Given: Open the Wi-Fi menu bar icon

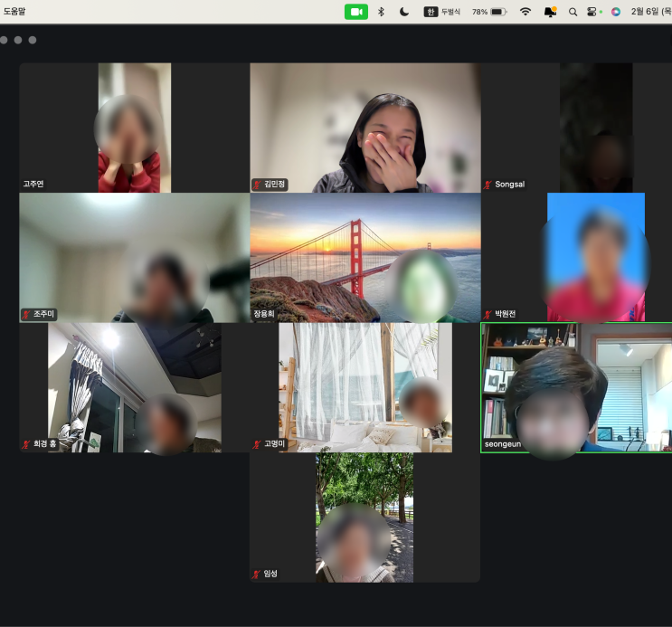Looking at the screenshot, I should click(525, 12).
